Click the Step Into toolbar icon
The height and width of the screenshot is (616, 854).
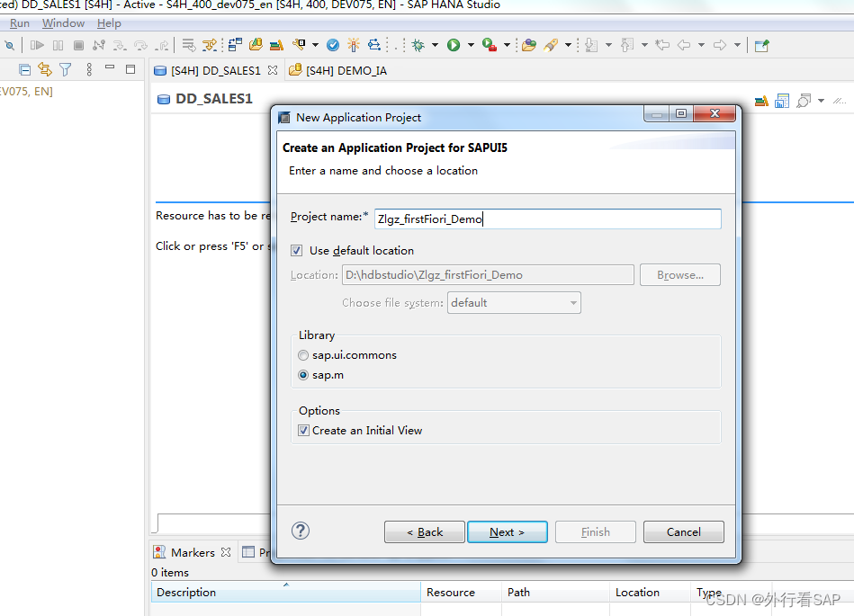(120, 45)
